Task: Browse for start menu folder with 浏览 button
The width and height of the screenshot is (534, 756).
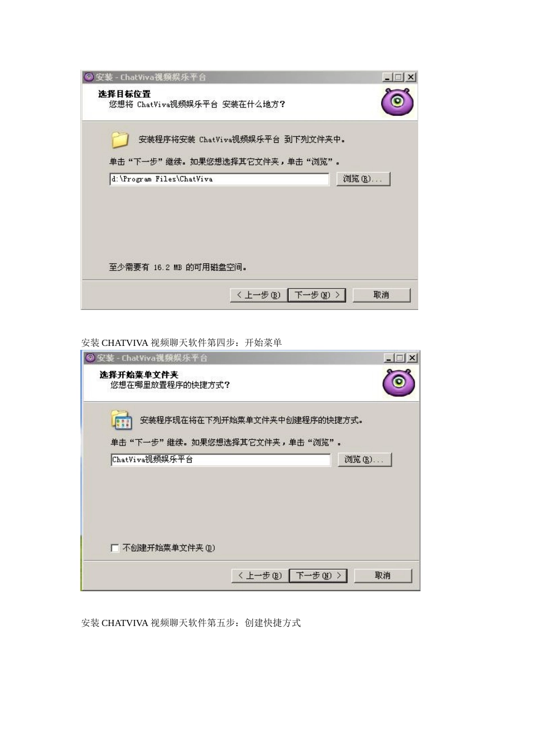Action: 365,460
